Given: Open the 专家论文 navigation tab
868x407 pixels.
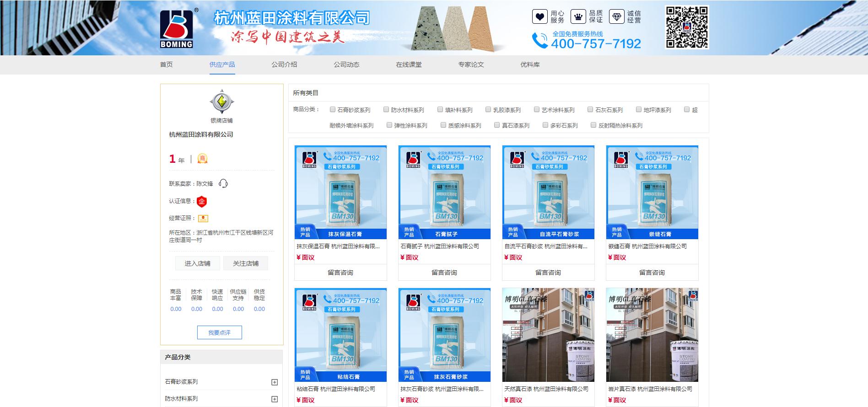Looking at the screenshot, I should [471, 64].
